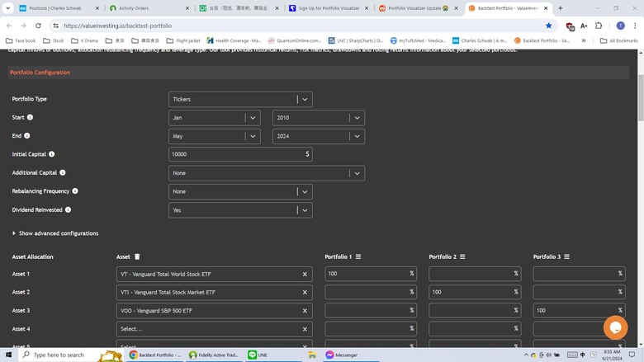
Task: Click the Dividend Reinvested info icon
Action: (68, 209)
